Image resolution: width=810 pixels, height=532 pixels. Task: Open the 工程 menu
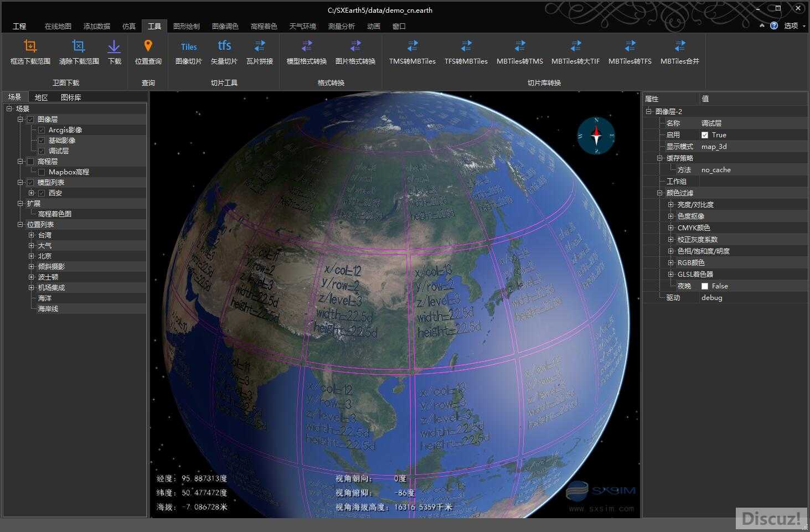[x=19, y=26]
